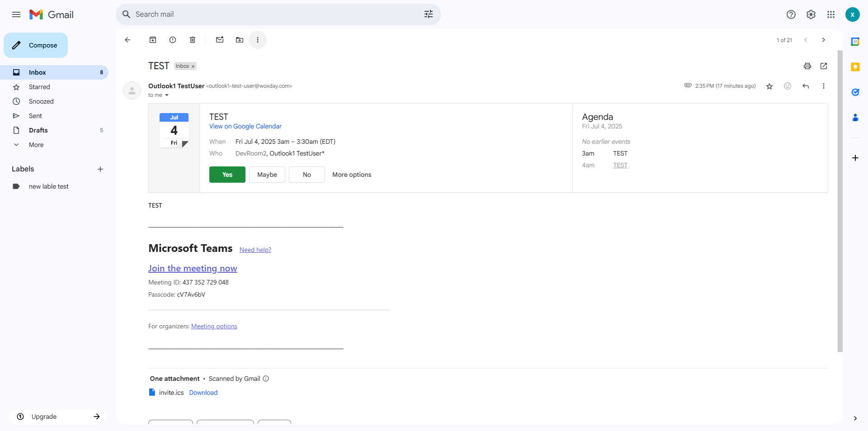The width and height of the screenshot is (868, 431).
Task: Click the Jul 4 calendar date icon
Action: click(x=174, y=130)
